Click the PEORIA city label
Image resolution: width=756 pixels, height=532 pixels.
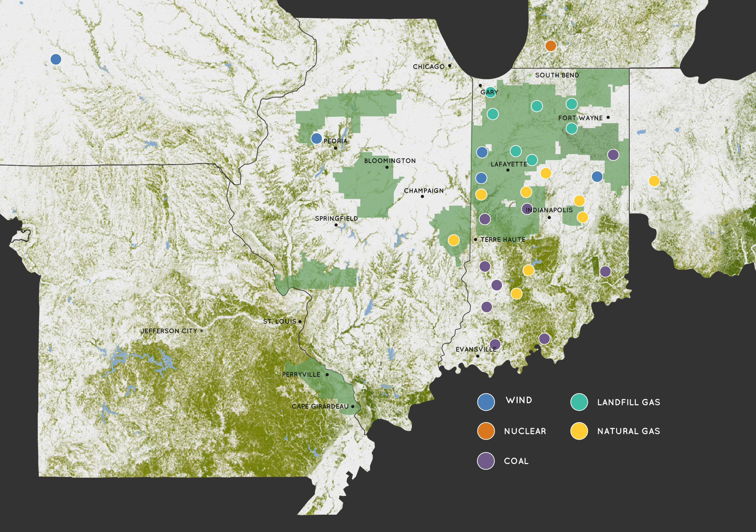click(x=336, y=141)
